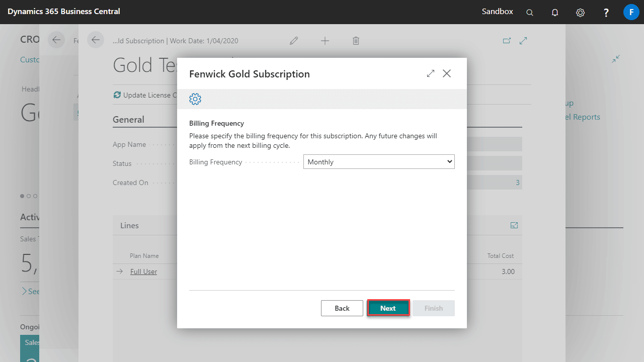
Task: Click the edit pencil icon on the card page
Action: click(294, 41)
